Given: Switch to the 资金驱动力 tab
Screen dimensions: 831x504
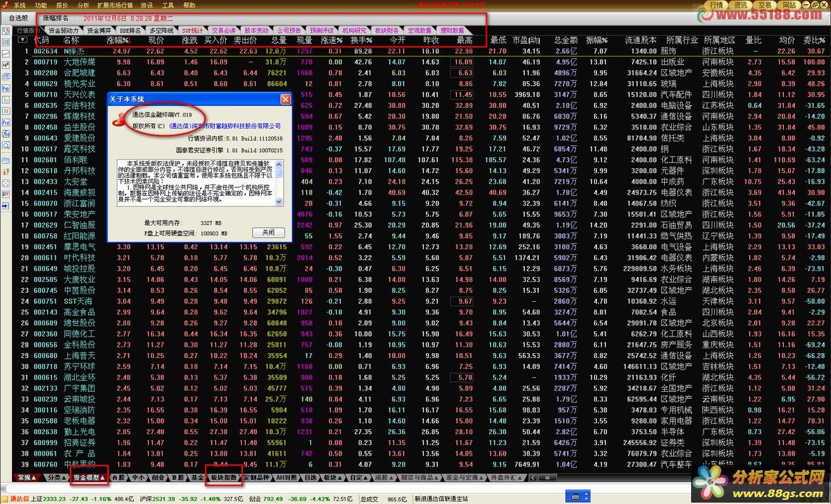Looking at the screenshot, I should (x=64, y=30).
